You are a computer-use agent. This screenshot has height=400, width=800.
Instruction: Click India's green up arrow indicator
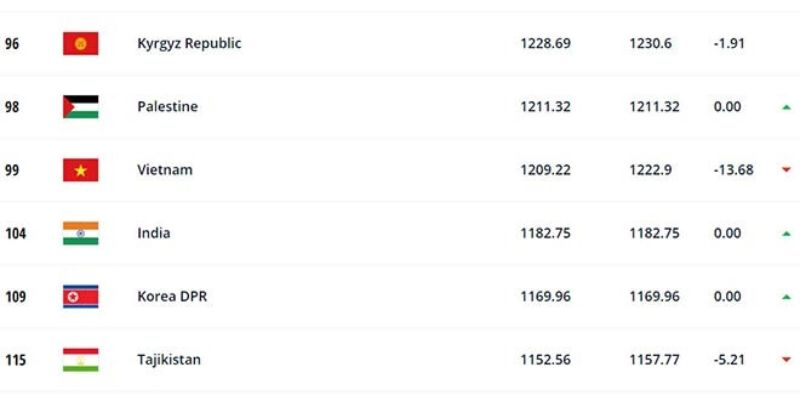point(786,234)
